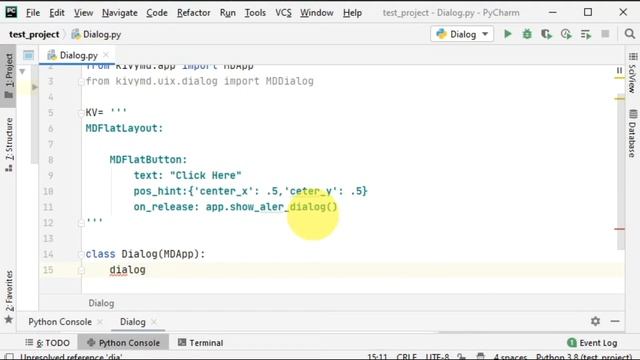This screenshot has width=640, height=360.
Task: Click the stop process square icon
Action: tap(605, 34)
